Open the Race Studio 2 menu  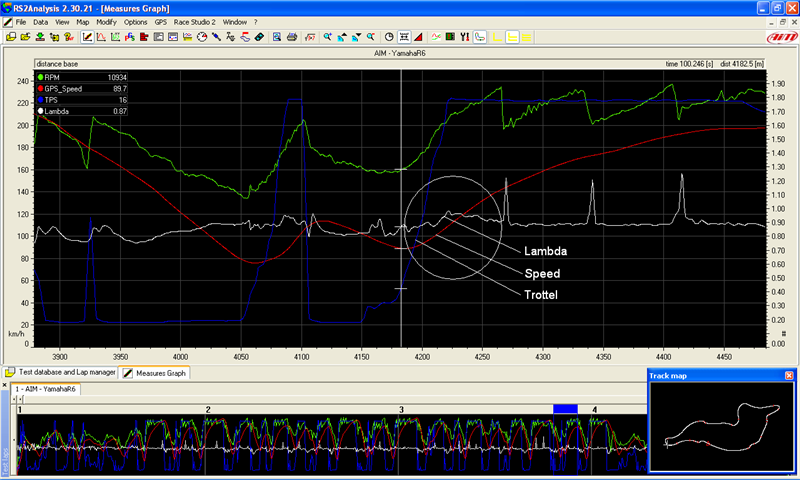(194, 22)
